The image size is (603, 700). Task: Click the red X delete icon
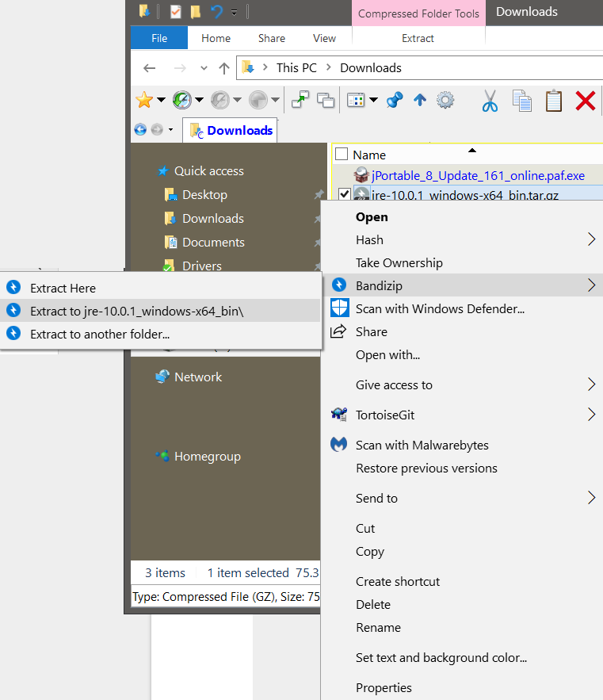pyautogui.click(x=585, y=101)
